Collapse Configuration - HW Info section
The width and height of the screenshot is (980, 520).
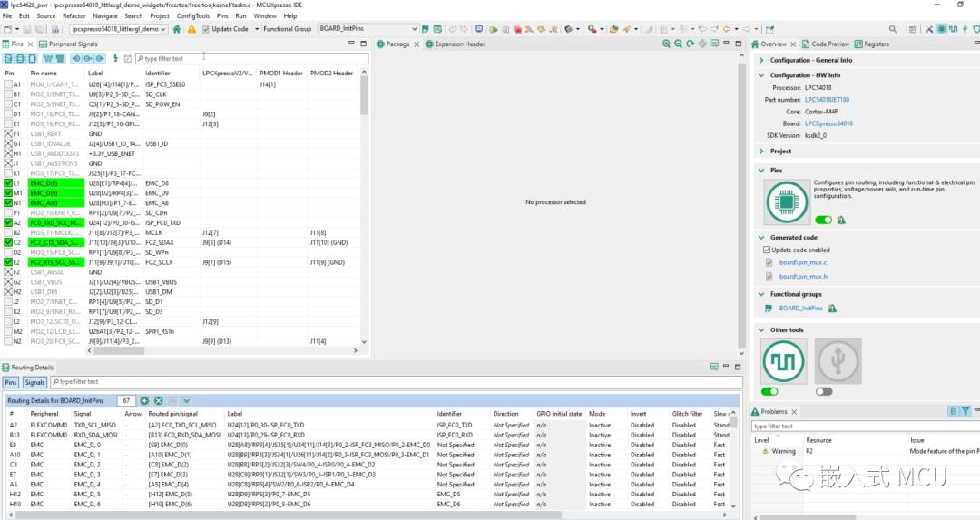tap(761, 75)
